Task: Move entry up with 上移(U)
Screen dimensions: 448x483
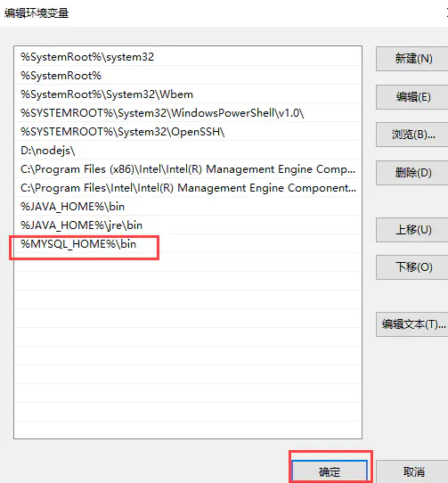Action: 412,230
